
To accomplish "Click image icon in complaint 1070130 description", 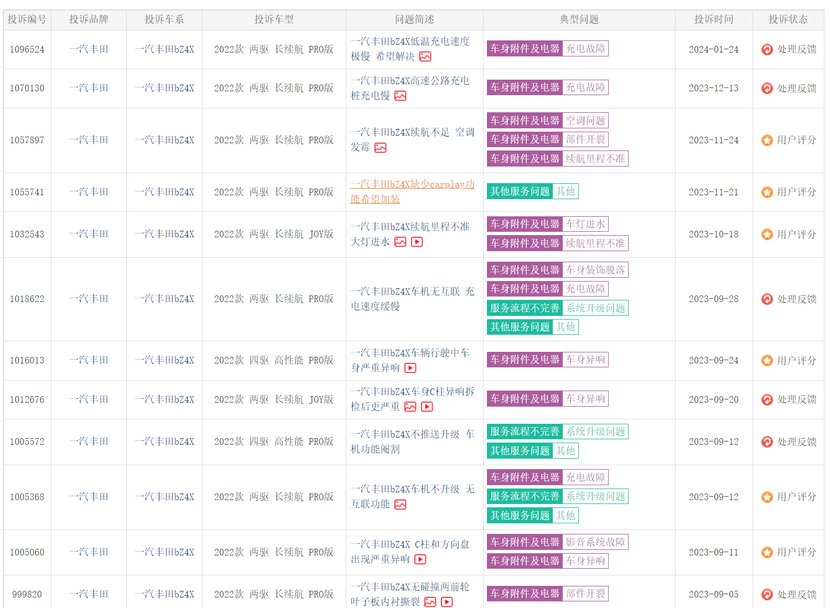I will click(x=400, y=96).
